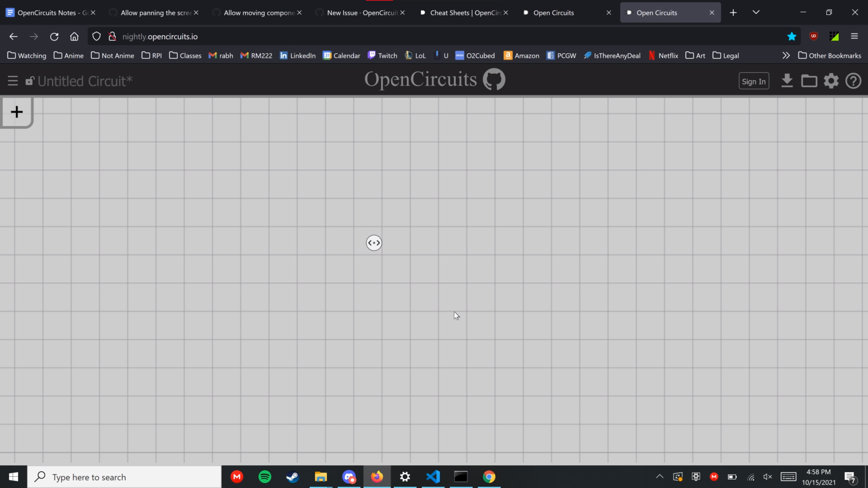This screenshot has width=868, height=488.
Task: Open the OpenCircuits GitHub page via logo
Action: (494, 79)
